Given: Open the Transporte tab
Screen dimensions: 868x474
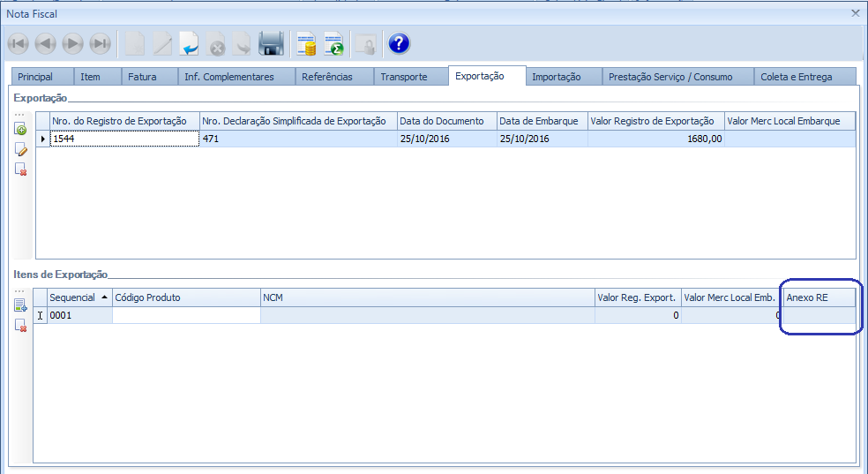Looking at the screenshot, I should click(404, 77).
